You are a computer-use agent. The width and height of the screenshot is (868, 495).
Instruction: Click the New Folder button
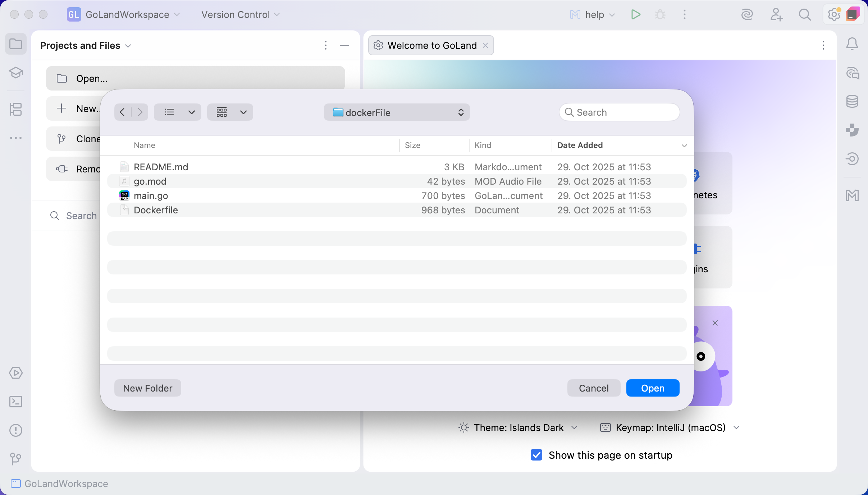(147, 388)
